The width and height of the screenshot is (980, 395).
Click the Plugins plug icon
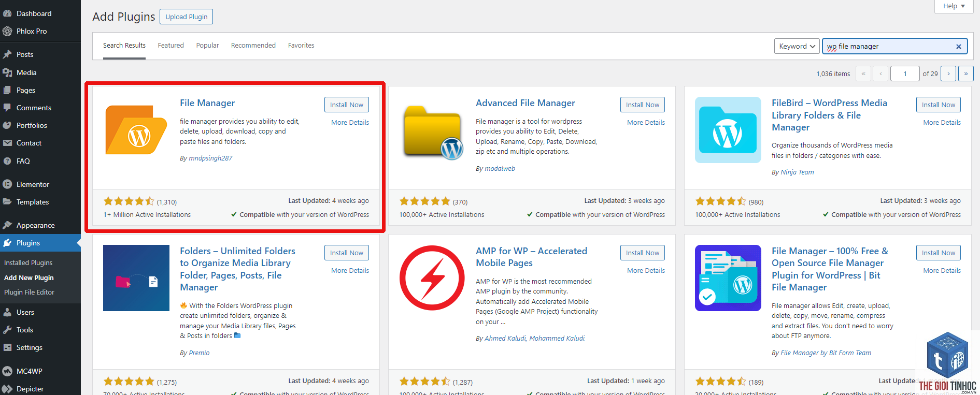coord(7,243)
